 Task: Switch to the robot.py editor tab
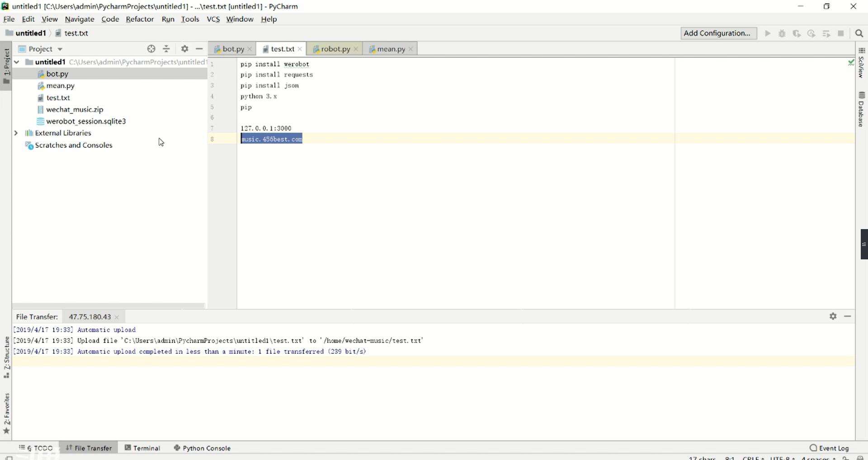click(335, 49)
